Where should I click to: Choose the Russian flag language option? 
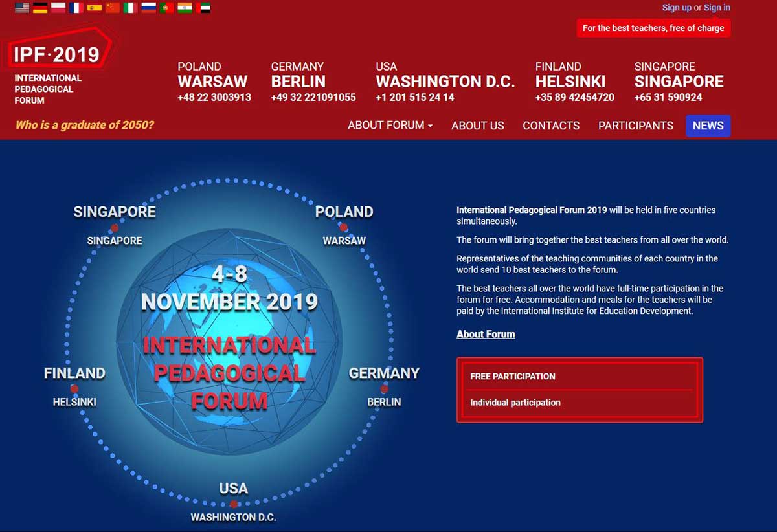click(148, 8)
